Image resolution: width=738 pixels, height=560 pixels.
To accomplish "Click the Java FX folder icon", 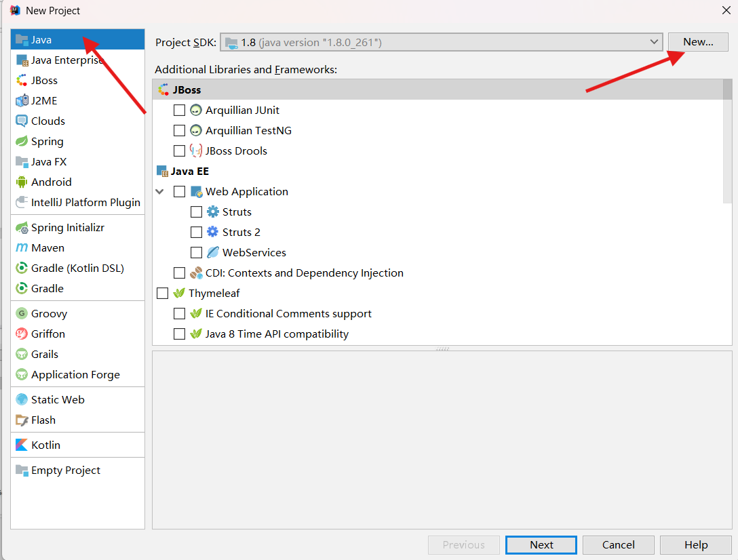I will [x=22, y=162].
